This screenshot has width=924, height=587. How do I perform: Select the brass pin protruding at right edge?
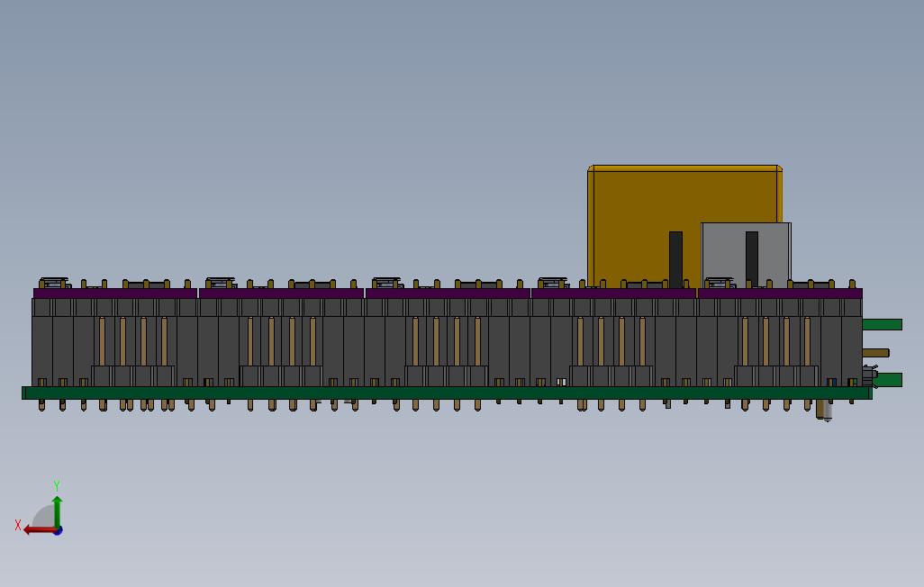(875, 353)
